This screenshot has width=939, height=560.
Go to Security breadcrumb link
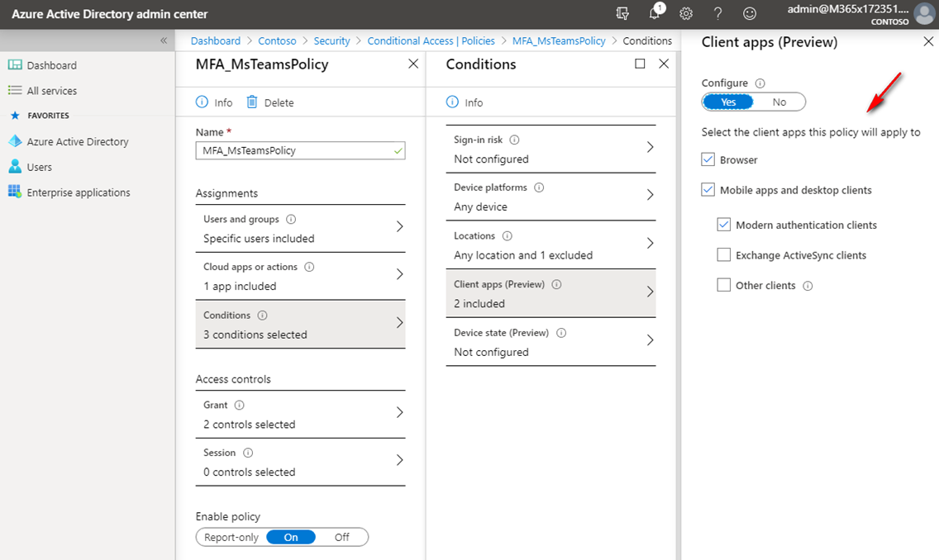pos(331,40)
